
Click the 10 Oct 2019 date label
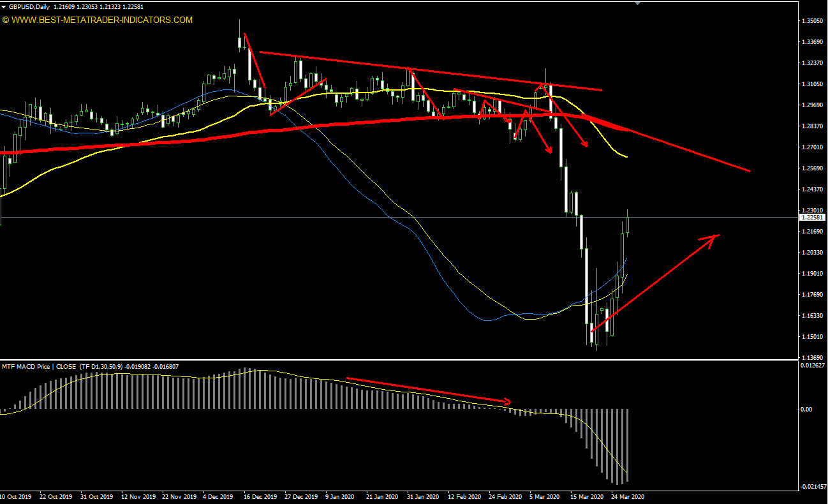(x=15, y=496)
